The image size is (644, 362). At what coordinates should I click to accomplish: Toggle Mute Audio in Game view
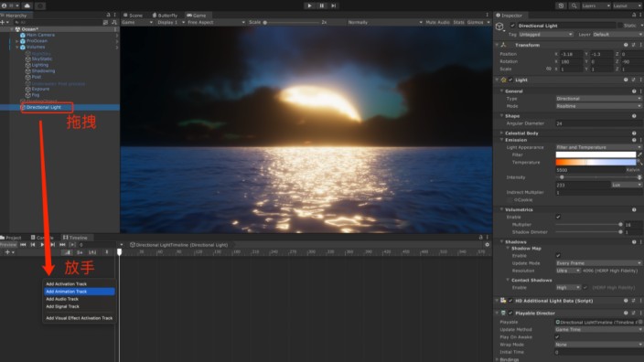[x=437, y=22]
